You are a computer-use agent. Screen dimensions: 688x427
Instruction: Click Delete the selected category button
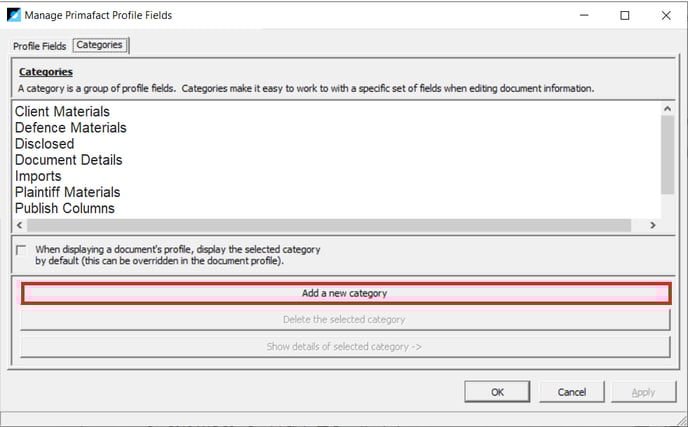click(x=345, y=319)
